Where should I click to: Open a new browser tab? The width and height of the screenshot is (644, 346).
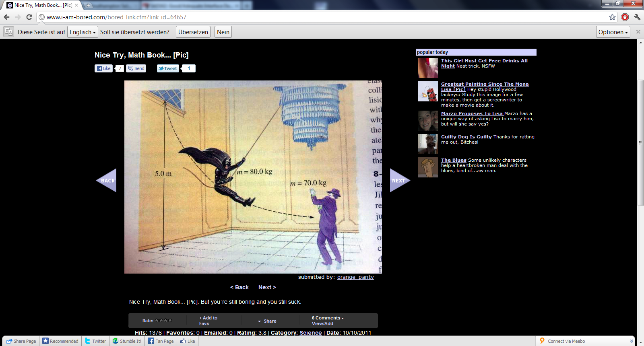point(88,5)
